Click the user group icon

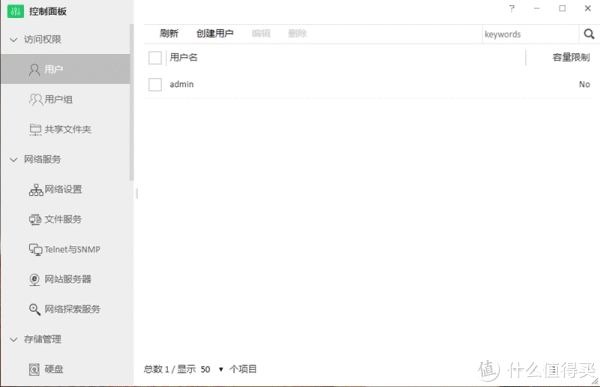pos(36,100)
